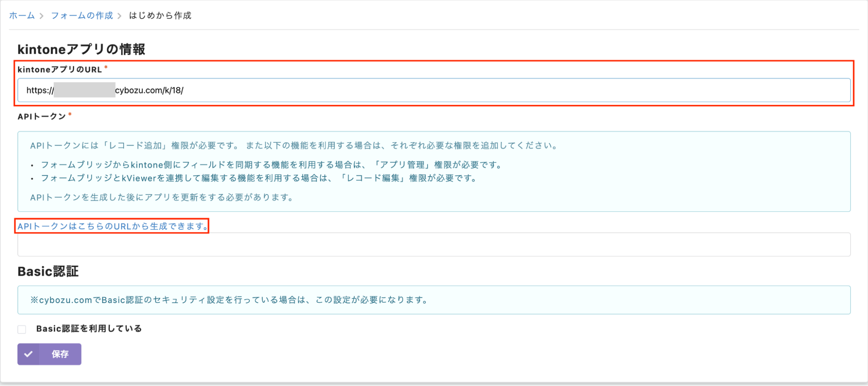The width and height of the screenshot is (868, 386).
Task: Click the ホーム breadcrumb link
Action: [x=22, y=16]
